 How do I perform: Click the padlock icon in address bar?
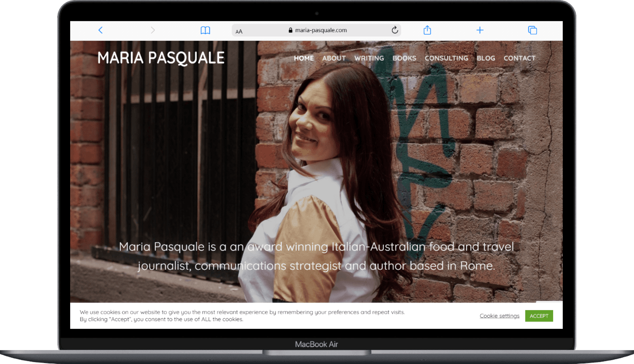[291, 30]
